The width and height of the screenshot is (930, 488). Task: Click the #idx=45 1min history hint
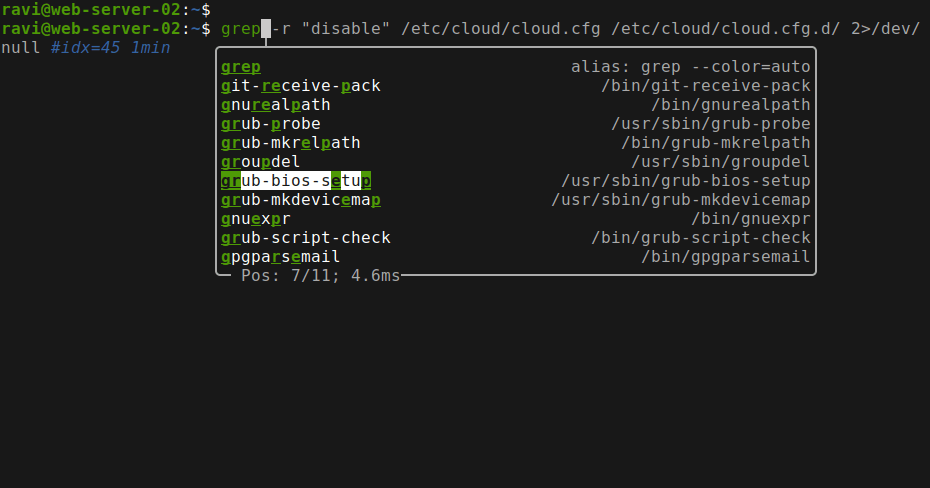(110, 47)
